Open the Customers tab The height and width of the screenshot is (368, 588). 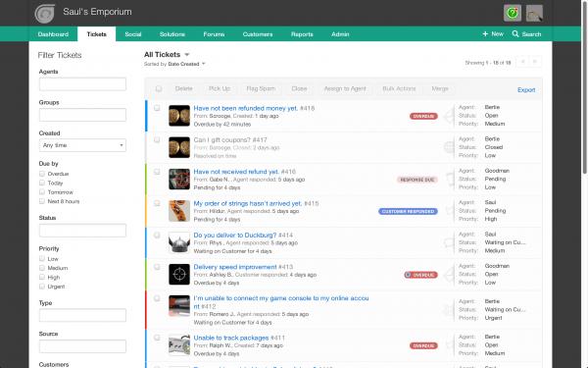(258, 34)
